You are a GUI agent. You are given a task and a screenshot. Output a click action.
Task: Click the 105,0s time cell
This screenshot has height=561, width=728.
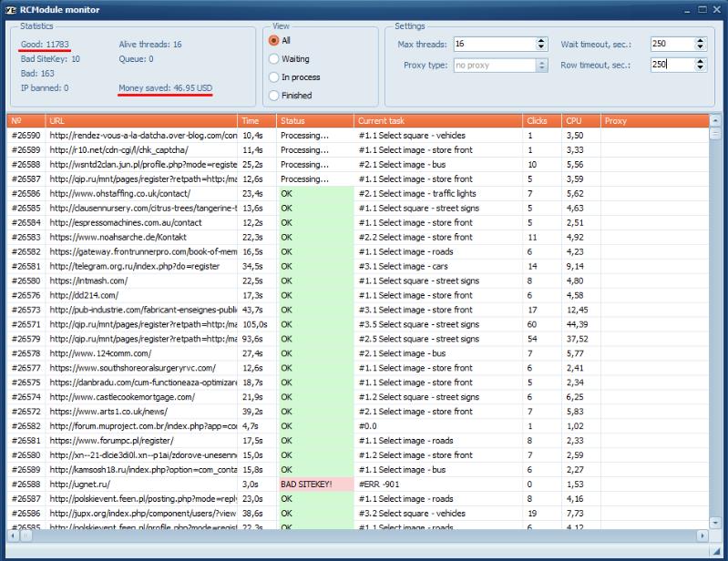[x=255, y=324]
